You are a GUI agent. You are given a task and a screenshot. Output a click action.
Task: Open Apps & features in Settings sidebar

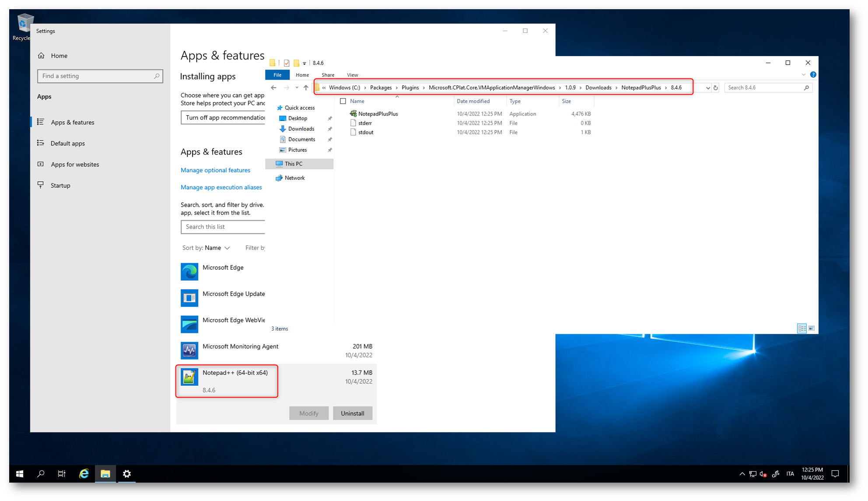click(72, 122)
